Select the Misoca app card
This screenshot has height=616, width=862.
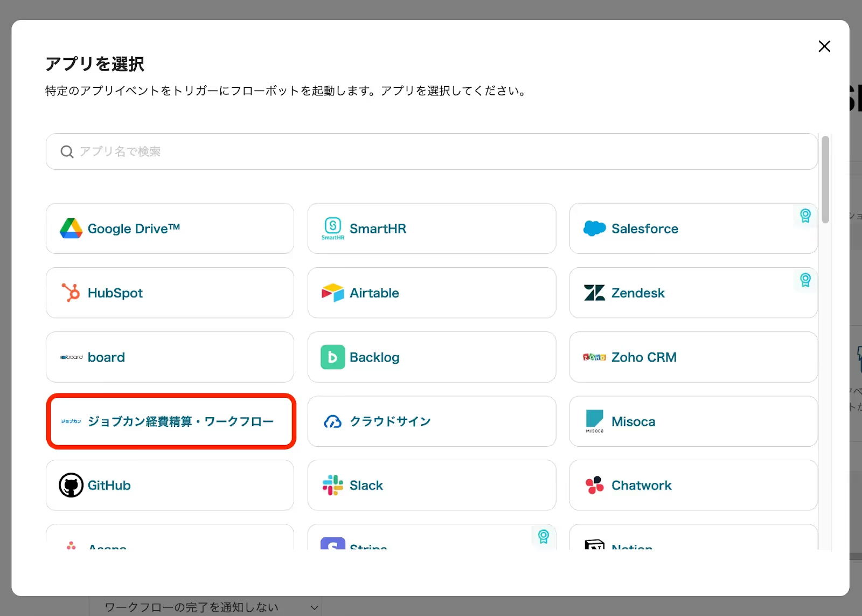(693, 421)
